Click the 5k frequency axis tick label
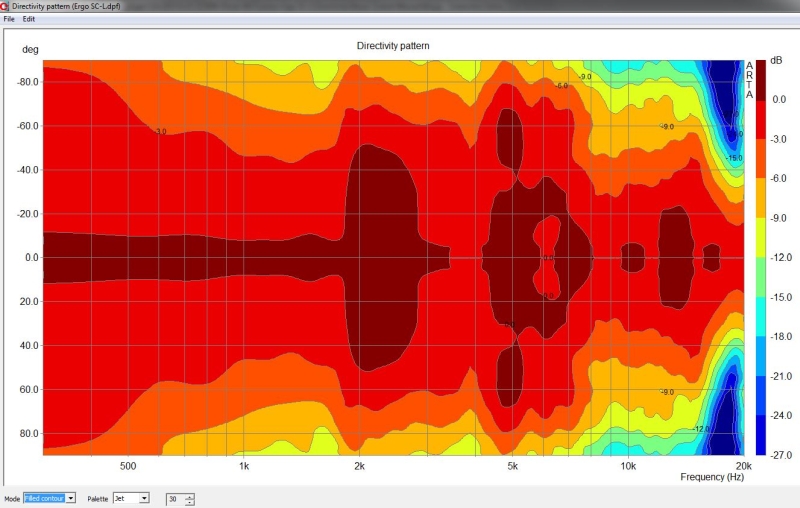Viewport: 800px width, 508px height. pyautogui.click(x=512, y=466)
